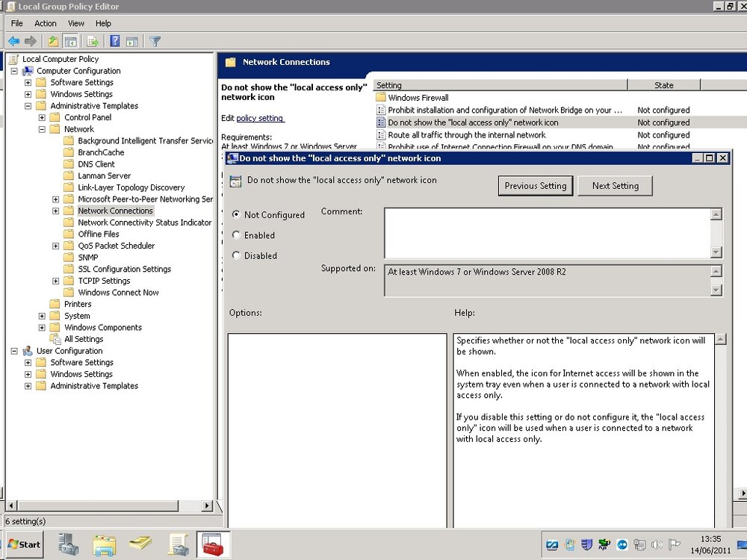Click the blue circular tray icon
The height and width of the screenshot is (560, 747).
tap(622, 544)
